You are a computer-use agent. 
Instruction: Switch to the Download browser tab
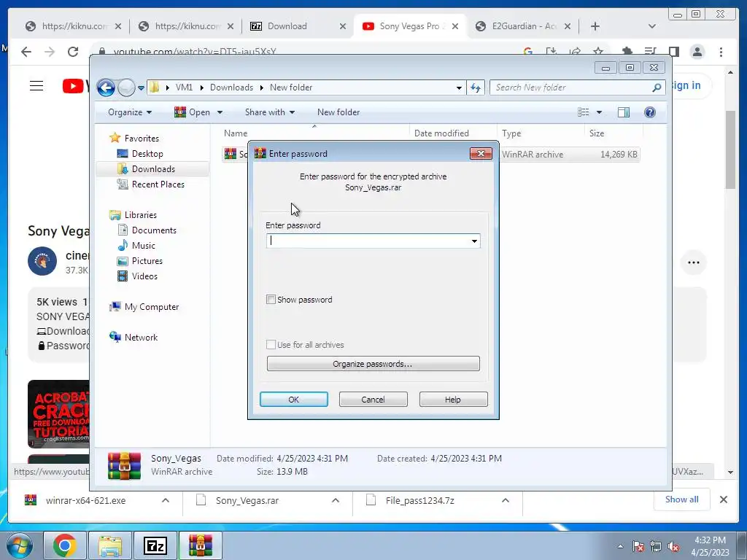coord(287,26)
